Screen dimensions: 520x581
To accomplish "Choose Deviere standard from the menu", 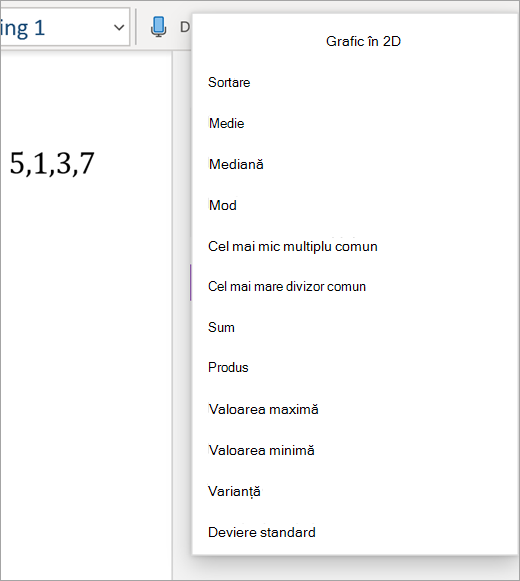I will pyautogui.click(x=262, y=532).
